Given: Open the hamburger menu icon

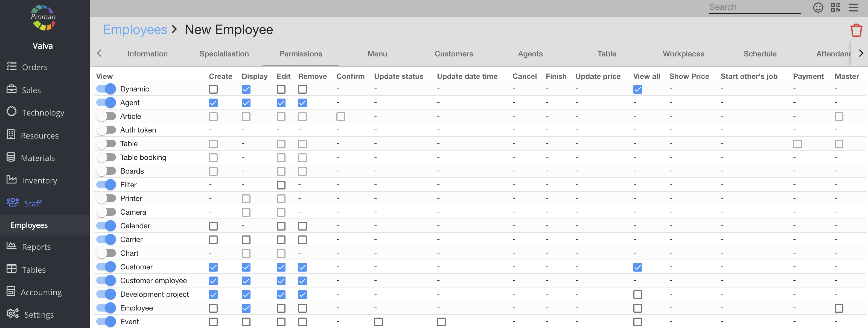Looking at the screenshot, I should click(x=853, y=7).
